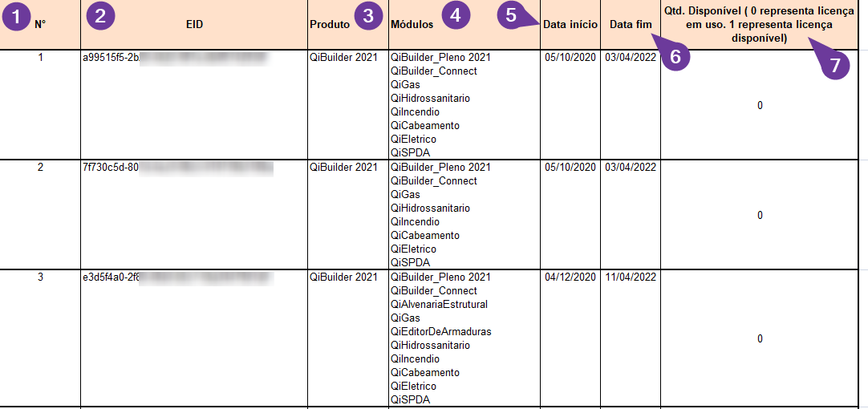Image resolution: width=868 pixels, height=409 pixels.
Task: Click QiBuilder_Pleno 2021 in row 1 modules
Action: click(x=440, y=57)
